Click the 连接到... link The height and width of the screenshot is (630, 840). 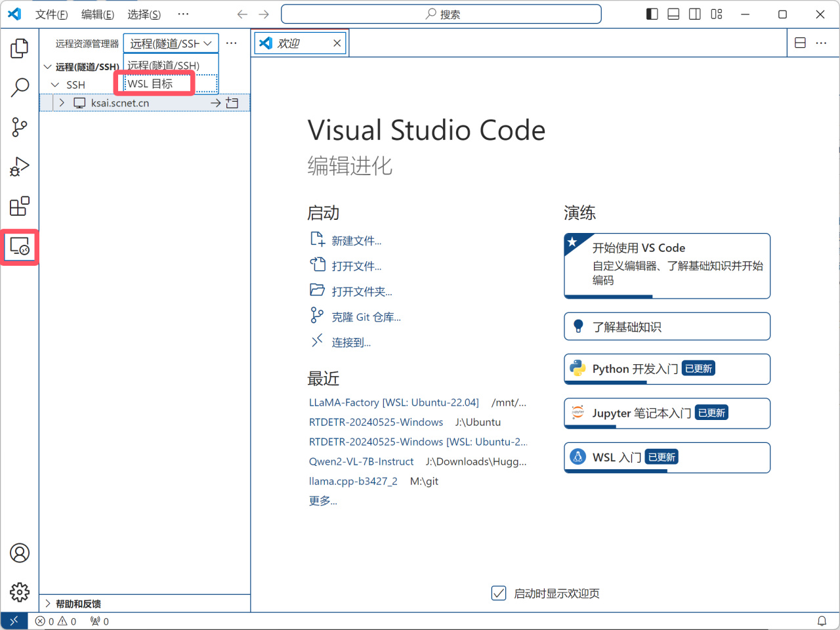pyautogui.click(x=351, y=343)
